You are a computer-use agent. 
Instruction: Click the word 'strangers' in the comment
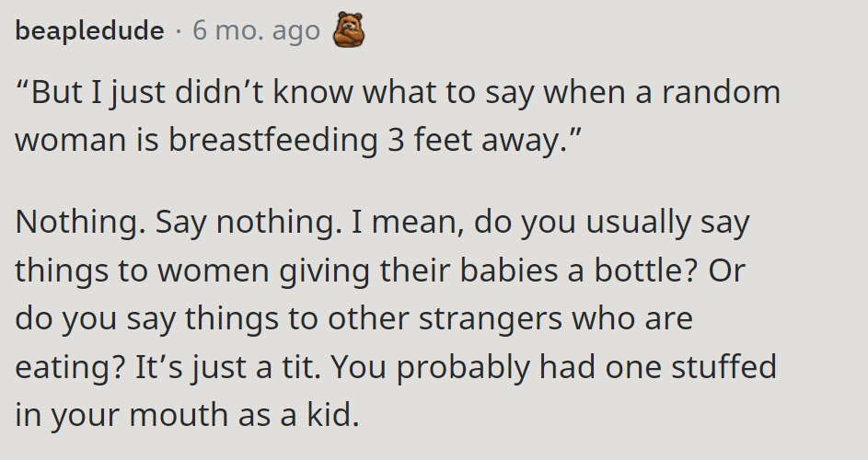pyautogui.click(x=490, y=319)
